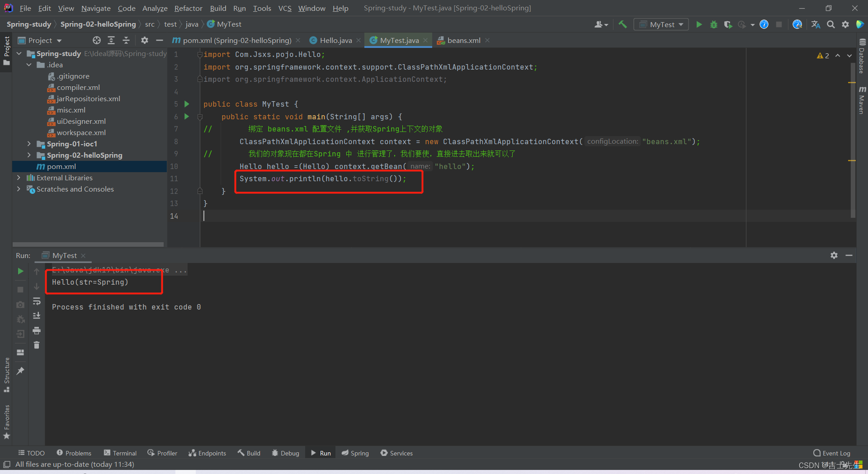Image resolution: width=868 pixels, height=474 pixels.
Task: Hide the Run panel with minus icon
Action: pyautogui.click(x=849, y=255)
